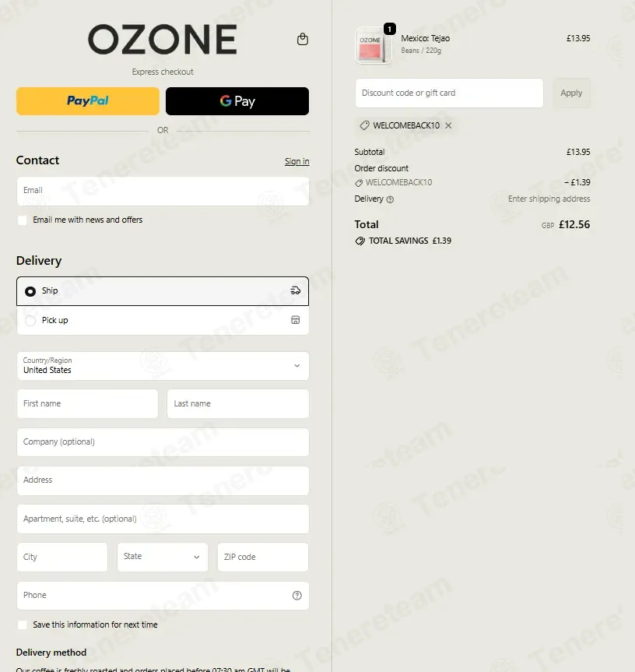Click the Beans / 220g variant text
The height and width of the screenshot is (672, 635).
(x=421, y=51)
